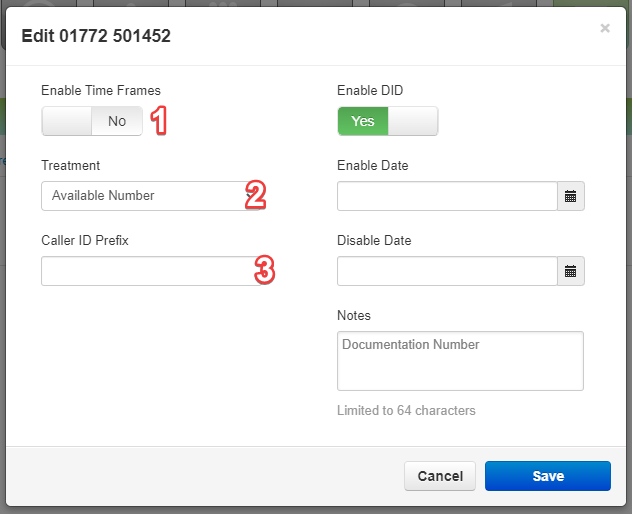632x514 pixels.
Task: Click into the Enable Date input
Action: (447, 196)
